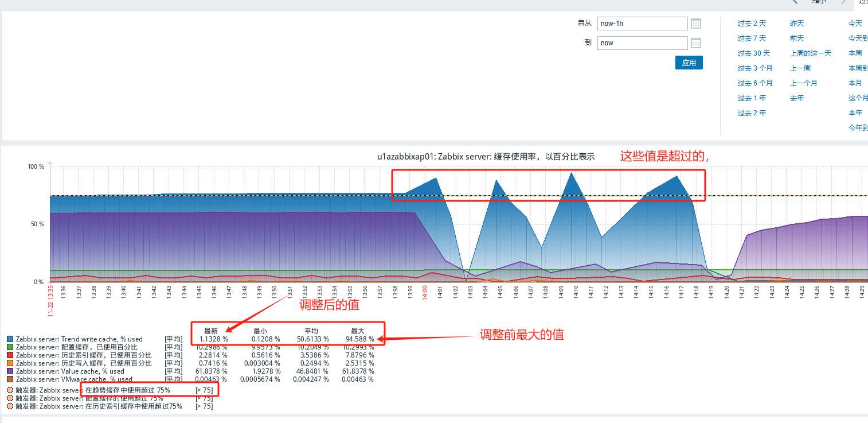The image size is (868, 423).
Task: Click the legend label Zabbix server: 历史写入缓存，已使用百分比
Action: click(x=84, y=363)
